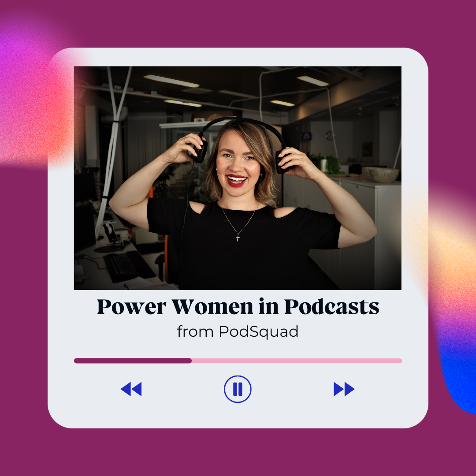Click the fast-forward double-arrow icon
This screenshot has height=476, width=476.
click(344, 389)
